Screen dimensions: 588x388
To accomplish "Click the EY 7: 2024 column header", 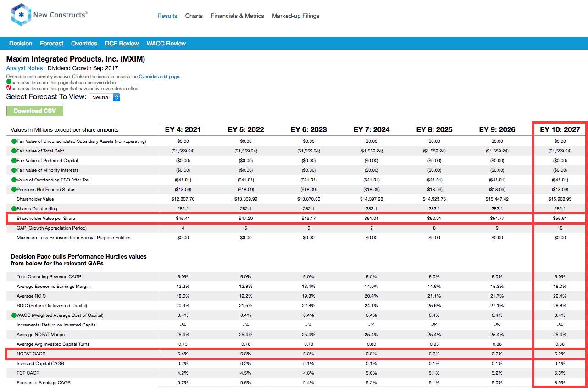I will coord(372,130).
